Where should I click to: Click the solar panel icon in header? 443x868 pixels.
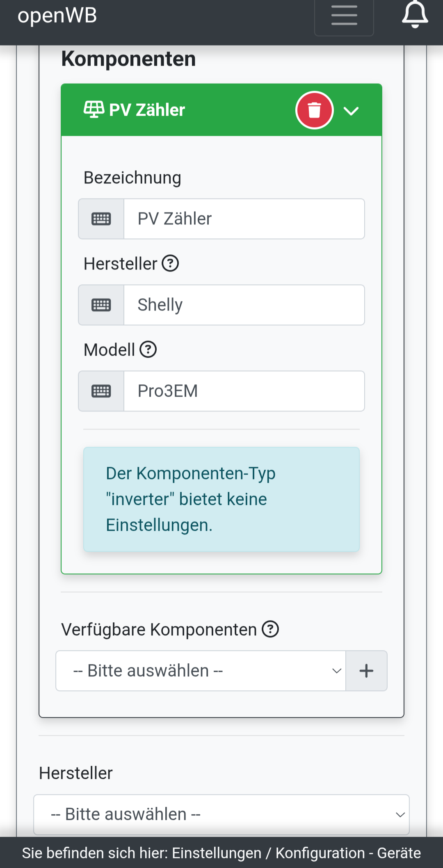(x=94, y=110)
